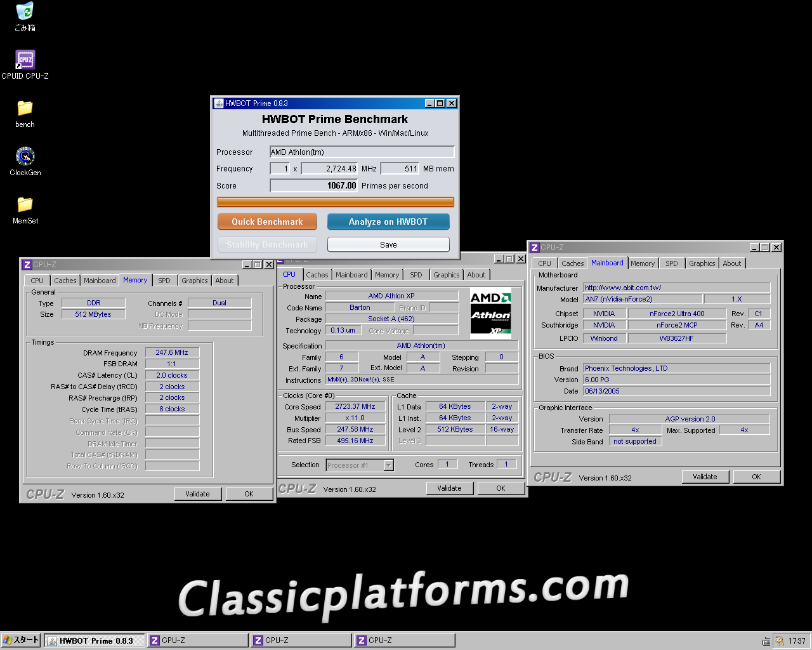The image size is (812, 650).
Task: Click the Code Name value Barton
Action: pyautogui.click(x=360, y=307)
